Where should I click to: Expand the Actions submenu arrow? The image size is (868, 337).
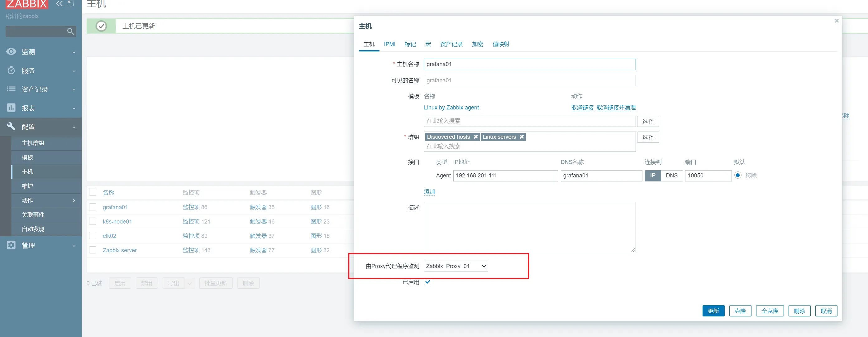click(74, 200)
